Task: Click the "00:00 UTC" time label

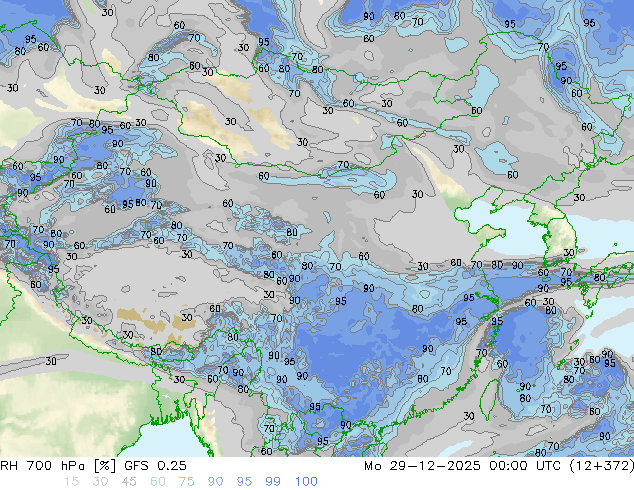Action: (525, 466)
